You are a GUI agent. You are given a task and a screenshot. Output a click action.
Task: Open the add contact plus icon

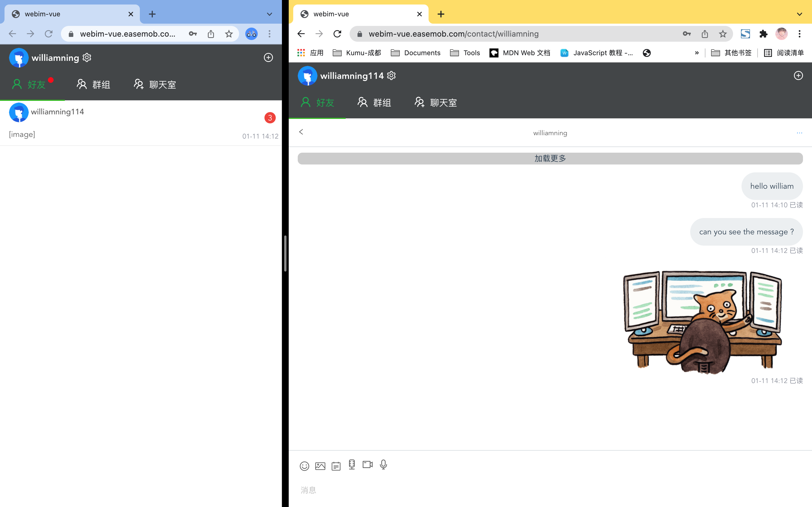coord(798,75)
